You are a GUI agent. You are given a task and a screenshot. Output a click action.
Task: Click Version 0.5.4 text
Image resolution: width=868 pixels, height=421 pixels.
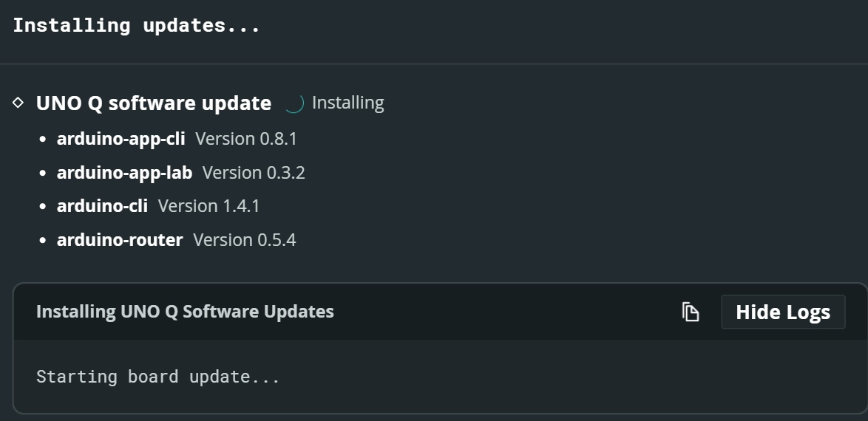245,239
